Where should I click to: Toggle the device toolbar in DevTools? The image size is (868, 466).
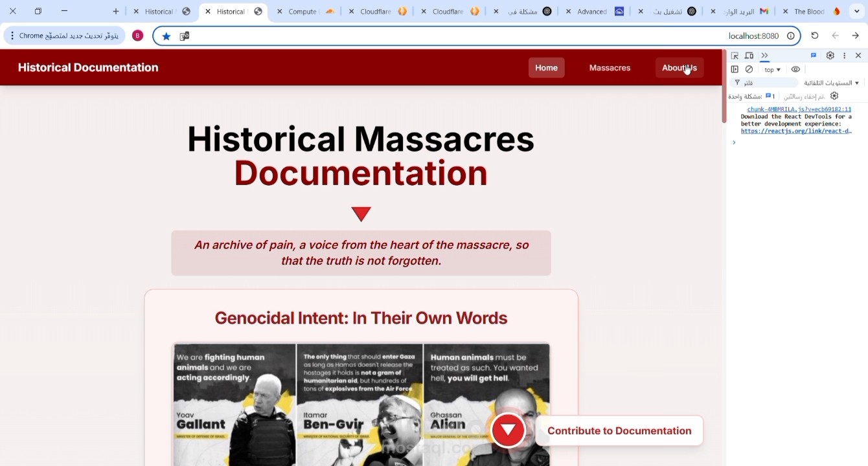749,56
